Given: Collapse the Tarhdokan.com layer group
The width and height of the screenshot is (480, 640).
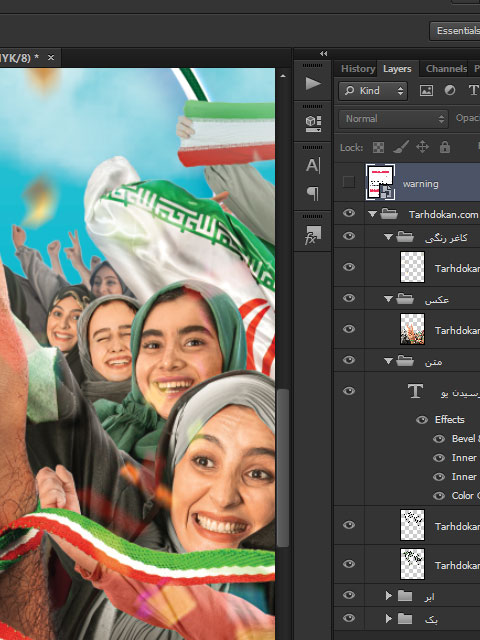Looking at the screenshot, I should pos(372,214).
